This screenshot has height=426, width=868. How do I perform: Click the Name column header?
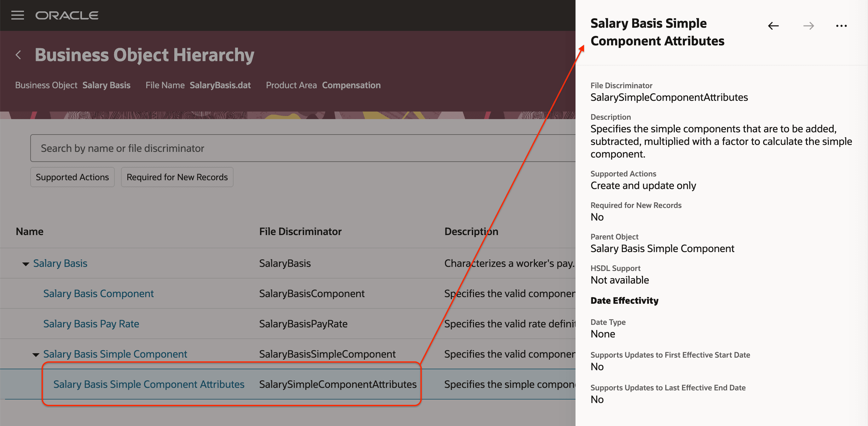(29, 231)
